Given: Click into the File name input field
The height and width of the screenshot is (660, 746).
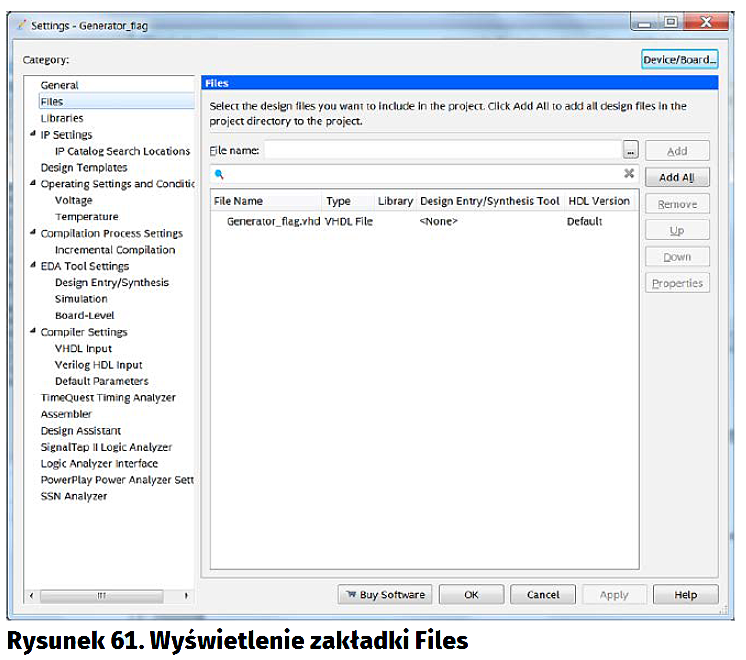Looking at the screenshot, I should pyautogui.click(x=441, y=151).
